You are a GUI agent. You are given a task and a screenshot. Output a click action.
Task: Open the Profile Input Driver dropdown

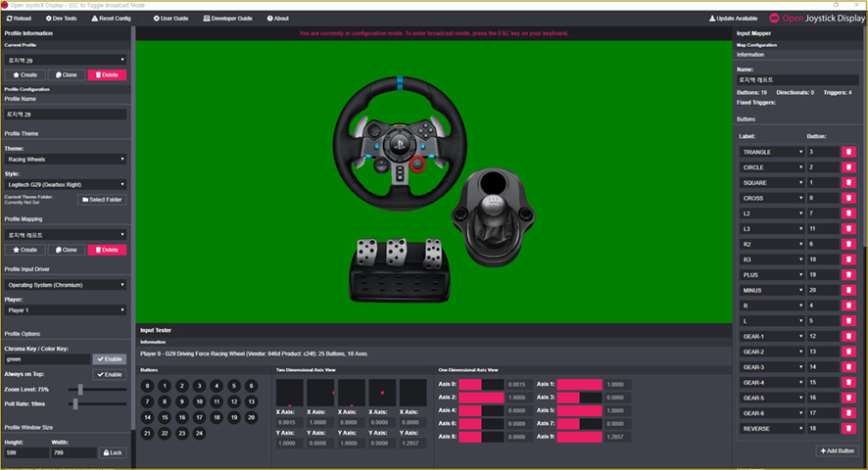pyautogui.click(x=66, y=285)
